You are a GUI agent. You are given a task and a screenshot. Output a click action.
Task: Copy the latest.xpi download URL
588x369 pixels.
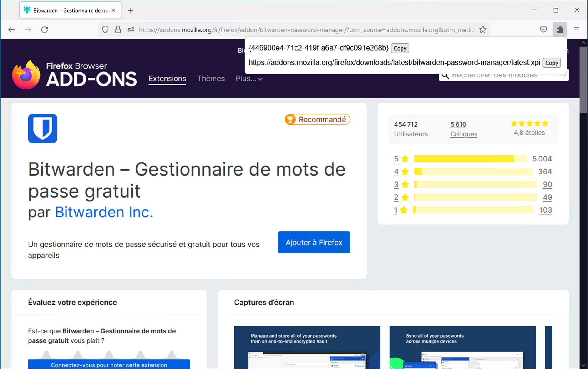[552, 63]
